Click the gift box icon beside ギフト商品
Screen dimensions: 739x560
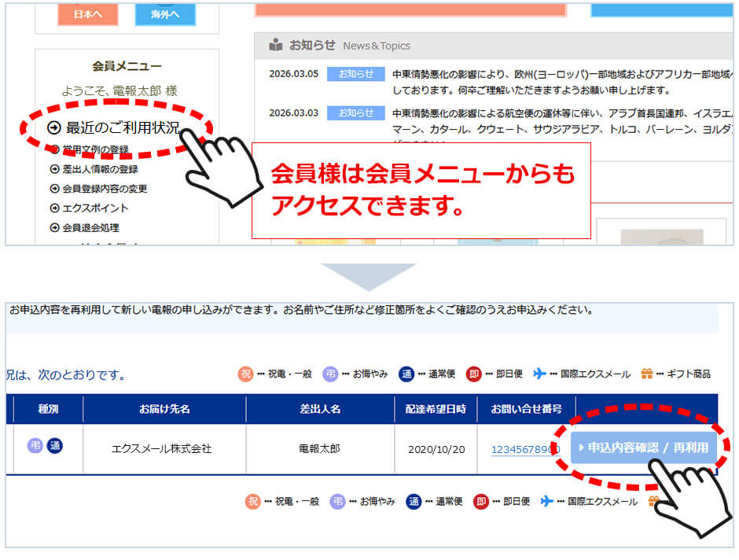pos(647,374)
